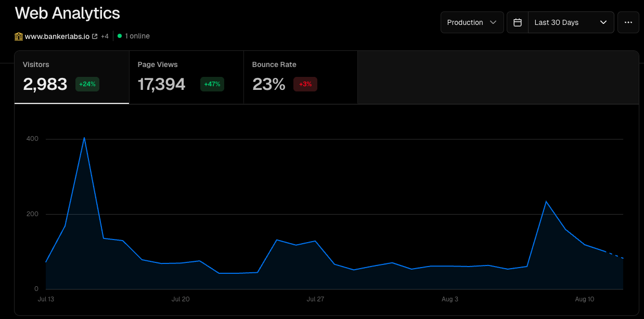
Task: Expand the Last 30 Days range dropdown
Action: [x=571, y=22]
